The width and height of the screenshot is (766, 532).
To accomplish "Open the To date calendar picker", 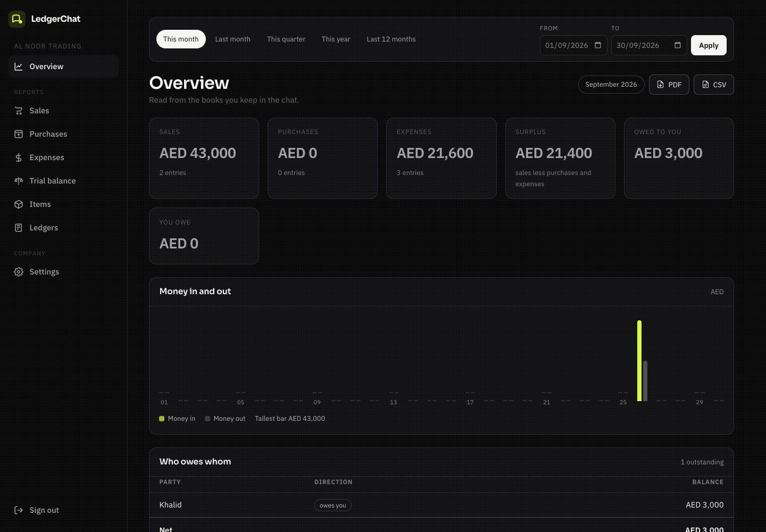I will click(678, 45).
